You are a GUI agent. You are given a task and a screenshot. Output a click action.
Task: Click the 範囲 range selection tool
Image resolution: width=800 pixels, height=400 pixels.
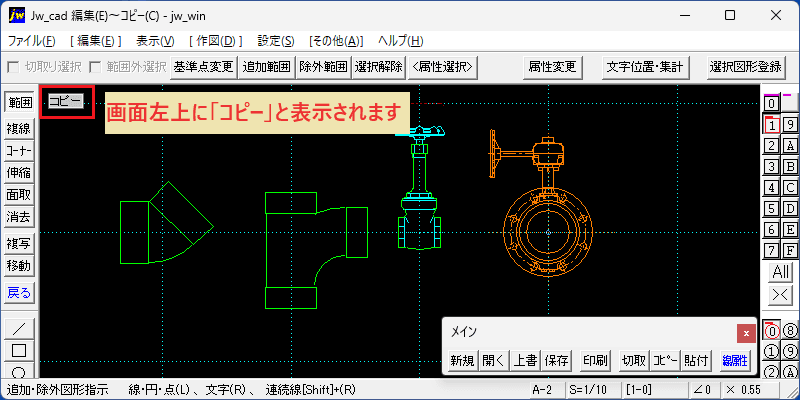[19, 102]
